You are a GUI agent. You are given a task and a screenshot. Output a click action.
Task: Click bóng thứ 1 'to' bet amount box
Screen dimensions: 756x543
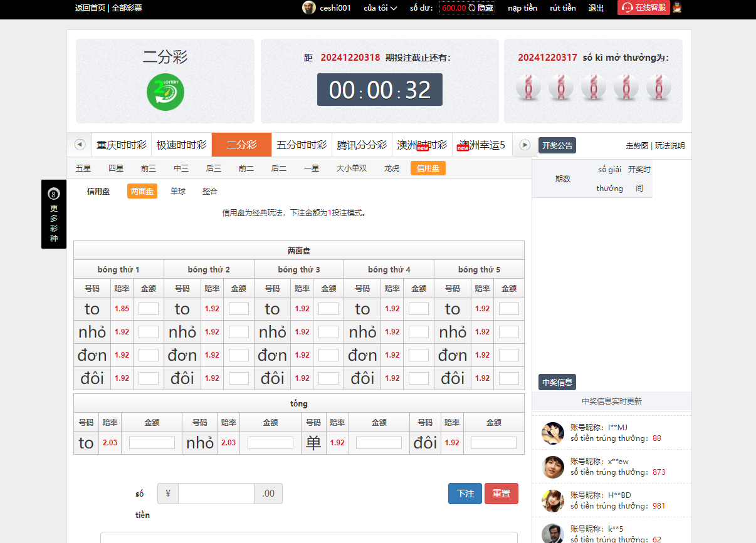click(x=149, y=309)
